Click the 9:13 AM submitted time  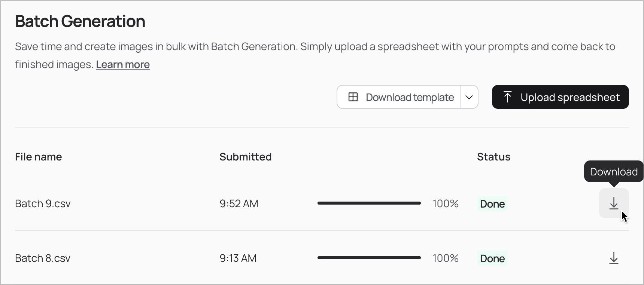point(238,258)
